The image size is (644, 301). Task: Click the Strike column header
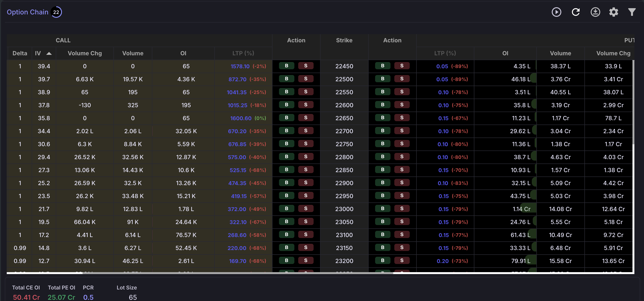[344, 40]
